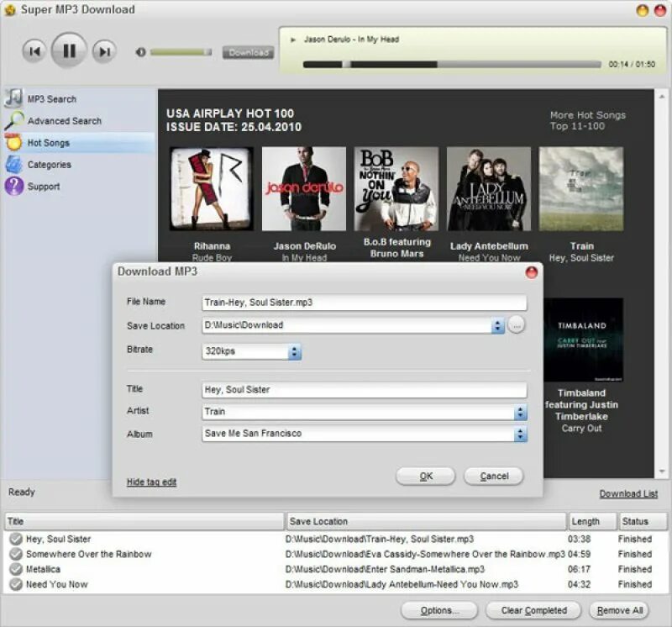Open the Options button
Viewport: 672px width, 627px height.
click(439, 611)
